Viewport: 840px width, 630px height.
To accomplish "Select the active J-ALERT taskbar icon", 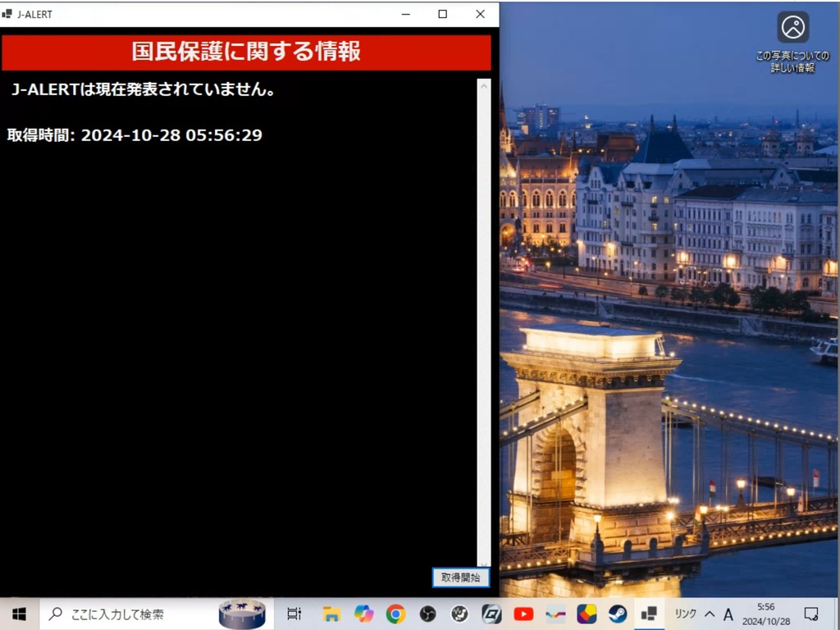I will [x=650, y=614].
